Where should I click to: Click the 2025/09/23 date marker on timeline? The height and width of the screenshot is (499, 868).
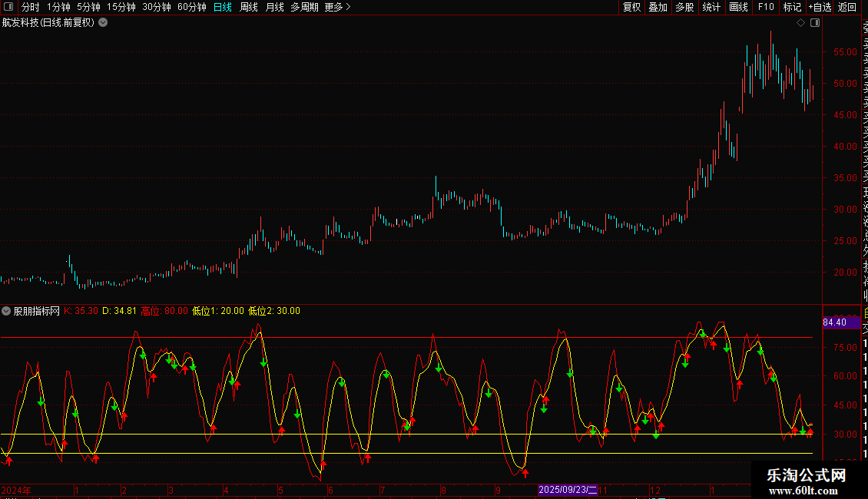pos(568,489)
